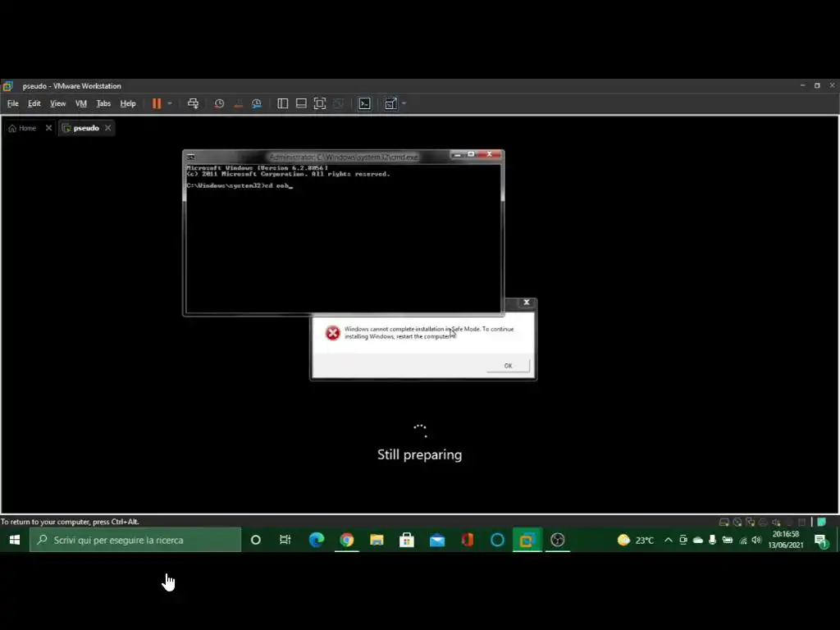Open the Tabs menu
Image resolution: width=840 pixels, height=630 pixels.
(103, 103)
